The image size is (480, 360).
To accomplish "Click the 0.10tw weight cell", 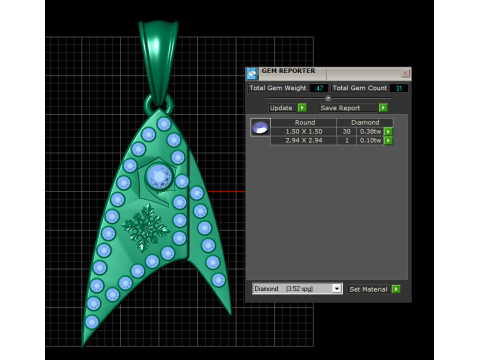I will pos(370,140).
